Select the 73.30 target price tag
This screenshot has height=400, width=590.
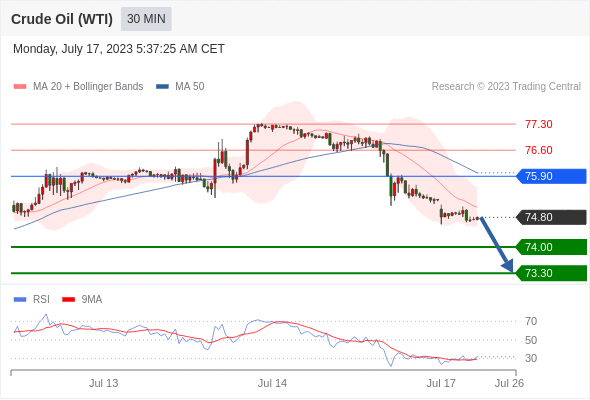tap(551, 273)
